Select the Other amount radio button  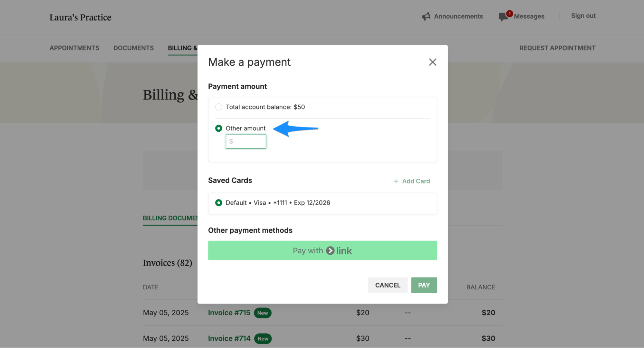click(x=218, y=128)
